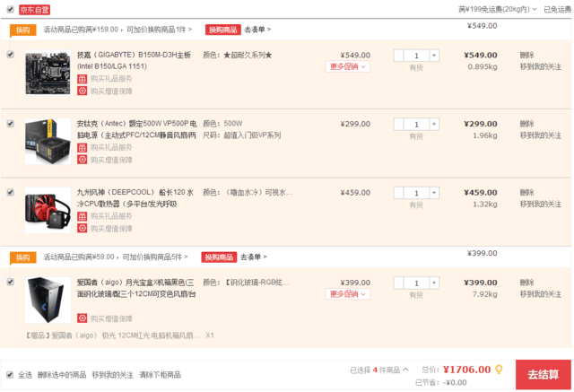574x392 pixels.
Task: Open the Antec 额定500W VP500P product title
Action: [136, 129]
